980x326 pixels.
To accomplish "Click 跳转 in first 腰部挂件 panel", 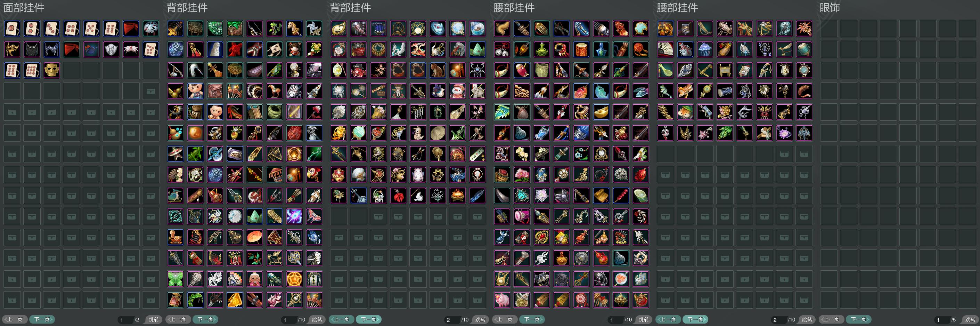I will (644, 319).
